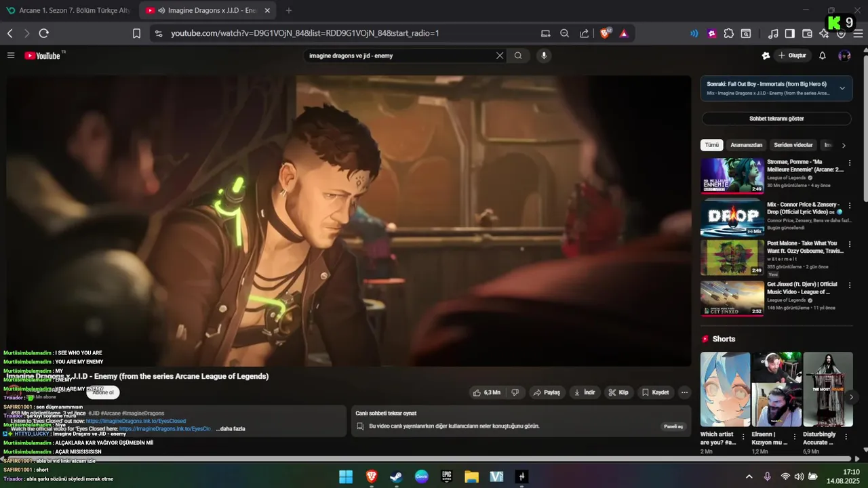The image size is (868, 488).
Task: Clear the search box with X
Action: (500, 56)
